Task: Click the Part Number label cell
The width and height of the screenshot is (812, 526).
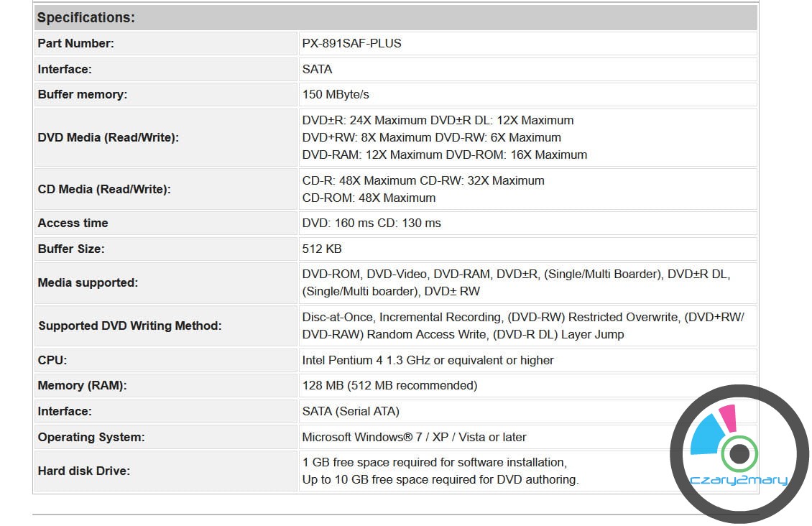Action: [x=75, y=43]
